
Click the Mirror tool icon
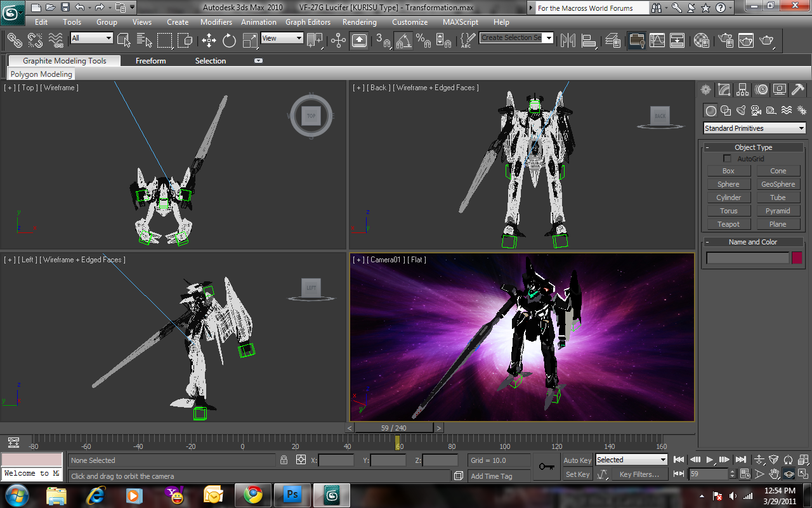(x=568, y=40)
